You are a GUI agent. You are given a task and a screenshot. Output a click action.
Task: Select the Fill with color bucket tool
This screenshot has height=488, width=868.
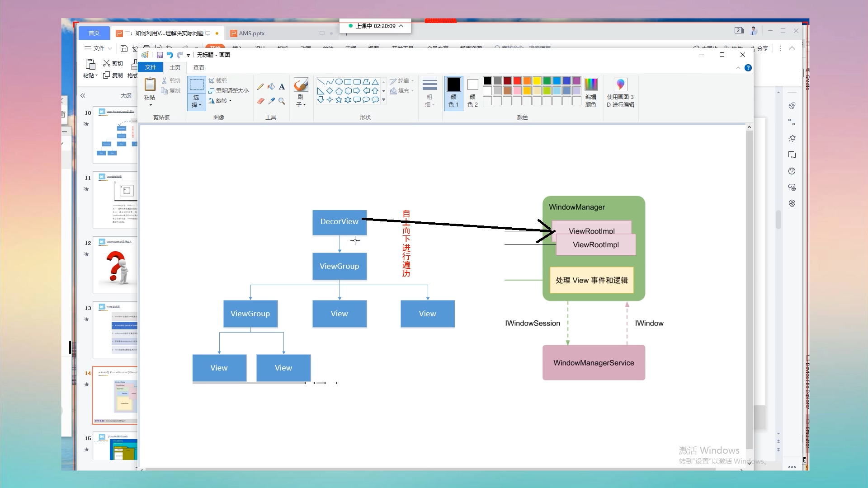click(x=271, y=87)
